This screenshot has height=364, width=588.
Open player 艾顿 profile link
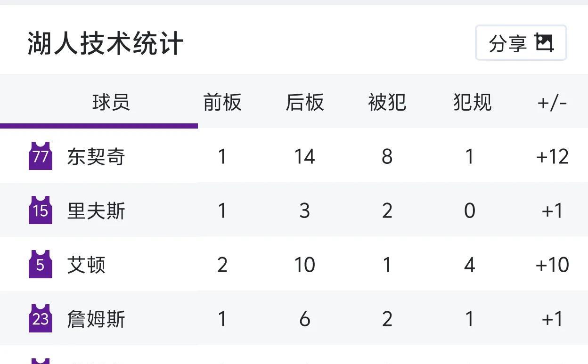(x=86, y=265)
